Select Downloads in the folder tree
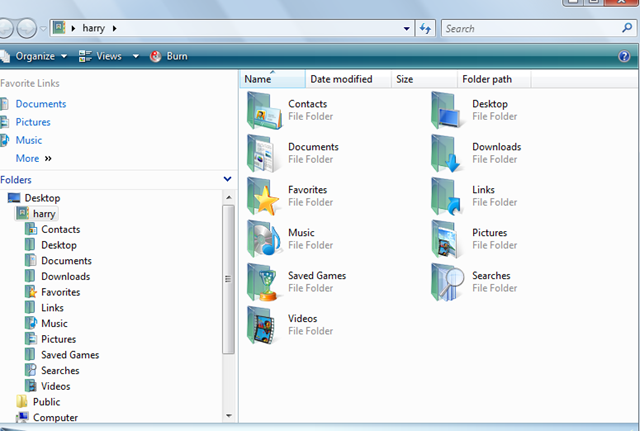This screenshot has width=640, height=431. pyautogui.click(x=65, y=276)
